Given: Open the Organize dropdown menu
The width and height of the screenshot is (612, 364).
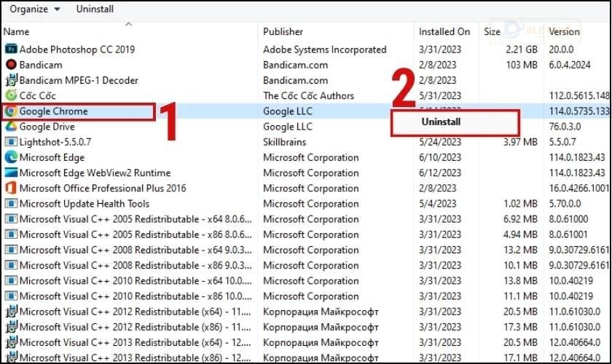Looking at the screenshot, I should pos(35,9).
